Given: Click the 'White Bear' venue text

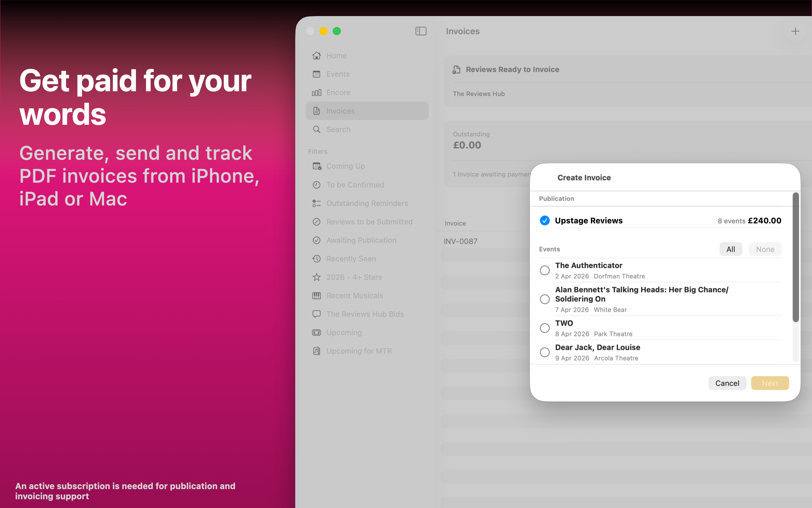Looking at the screenshot, I should coord(610,310).
